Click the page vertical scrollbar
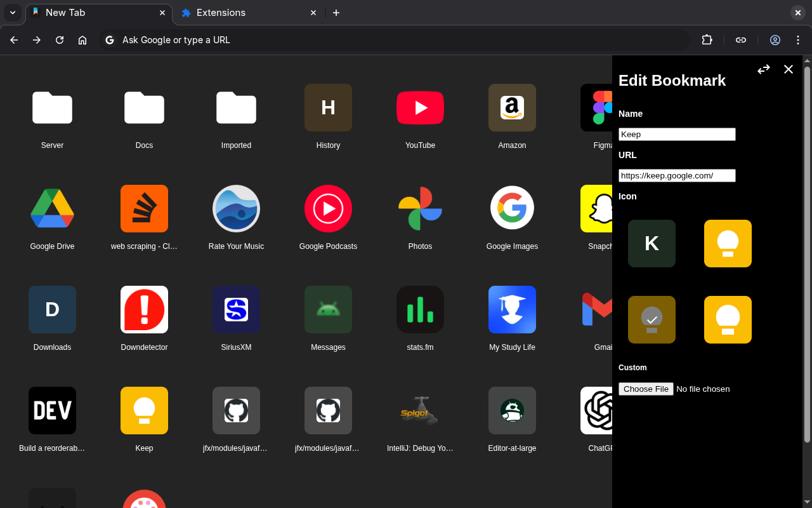This screenshot has height=508, width=812. [x=807, y=254]
